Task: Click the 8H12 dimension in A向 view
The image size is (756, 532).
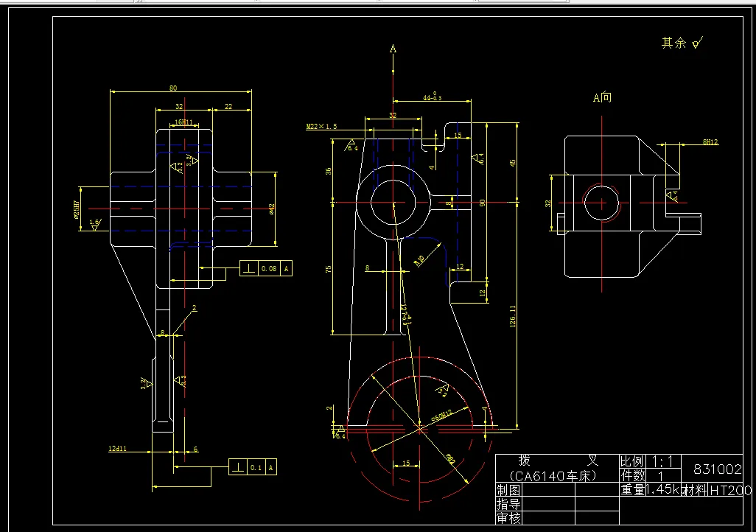Action: pyautogui.click(x=710, y=141)
